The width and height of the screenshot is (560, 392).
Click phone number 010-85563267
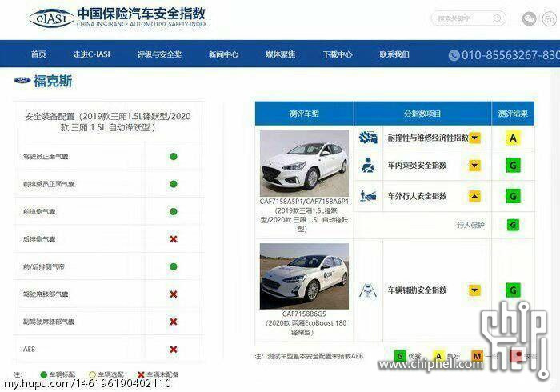[x=510, y=55]
